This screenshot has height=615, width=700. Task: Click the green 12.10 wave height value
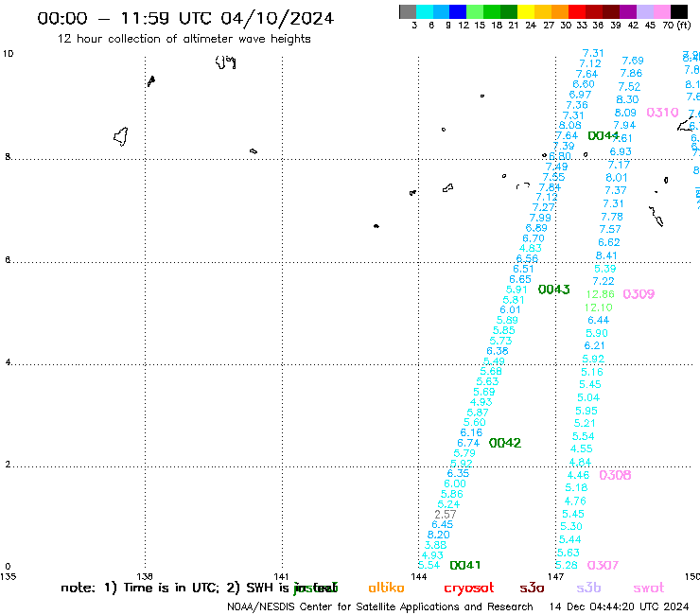coord(598,307)
